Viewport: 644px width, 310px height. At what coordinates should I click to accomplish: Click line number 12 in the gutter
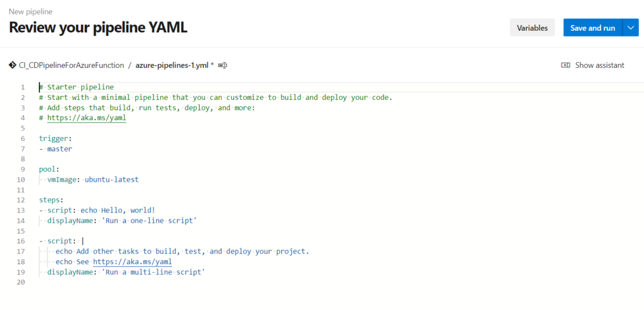[21, 201]
